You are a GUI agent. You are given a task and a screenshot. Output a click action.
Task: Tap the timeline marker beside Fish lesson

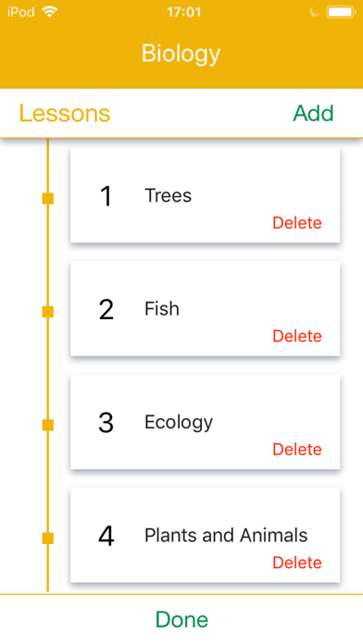click(x=47, y=312)
